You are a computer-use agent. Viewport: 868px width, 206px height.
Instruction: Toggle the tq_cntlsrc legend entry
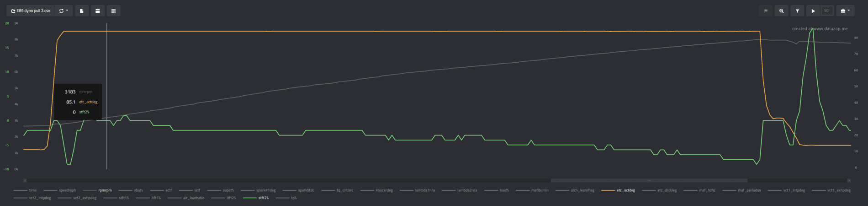[x=337, y=190]
